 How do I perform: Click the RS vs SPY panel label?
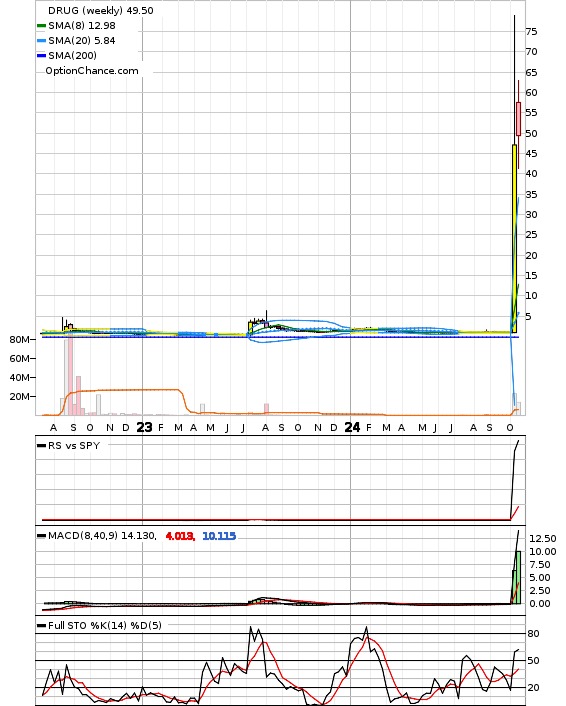coord(74,446)
